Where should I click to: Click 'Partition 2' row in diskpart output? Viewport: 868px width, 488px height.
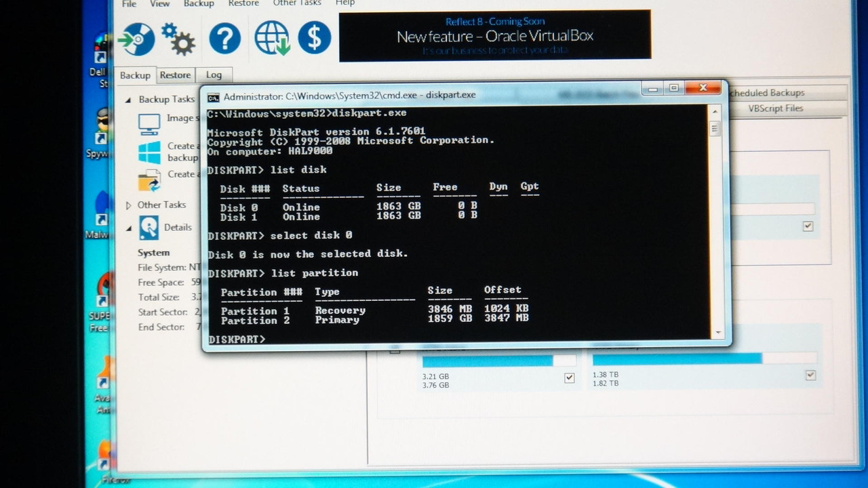374,319
